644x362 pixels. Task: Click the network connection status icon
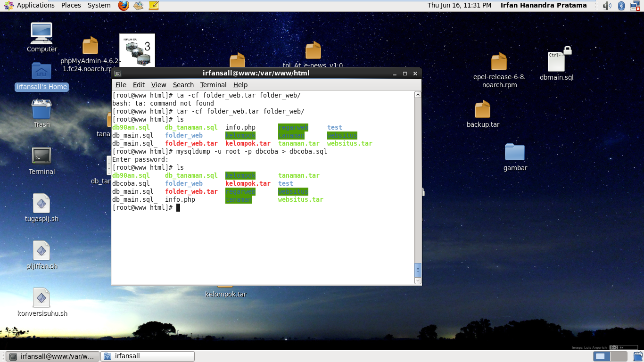[x=635, y=5]
